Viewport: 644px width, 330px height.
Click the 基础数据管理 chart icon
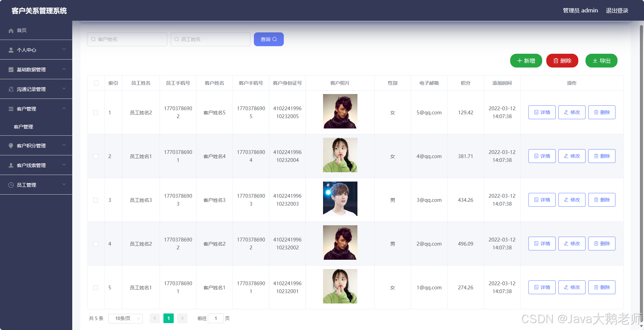coord(11,70)
